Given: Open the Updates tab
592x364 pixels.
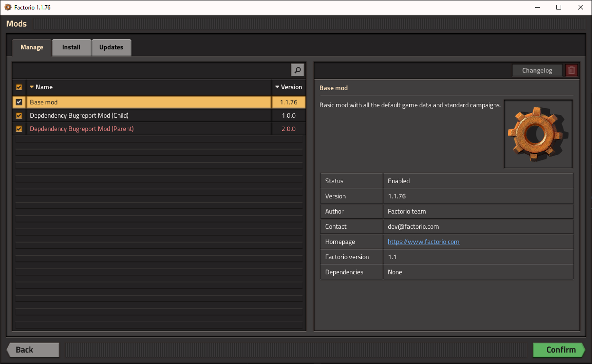Looking at the screenshot, I should tap(111, 47).
